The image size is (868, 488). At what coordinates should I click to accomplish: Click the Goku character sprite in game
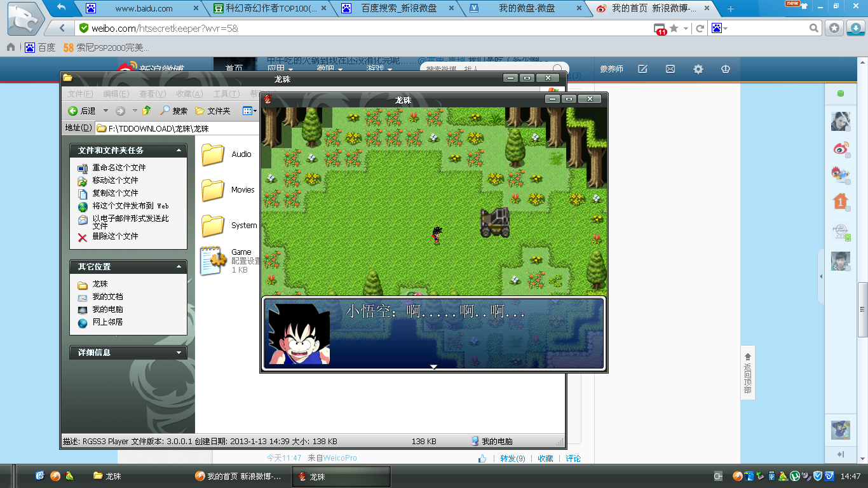437,236
